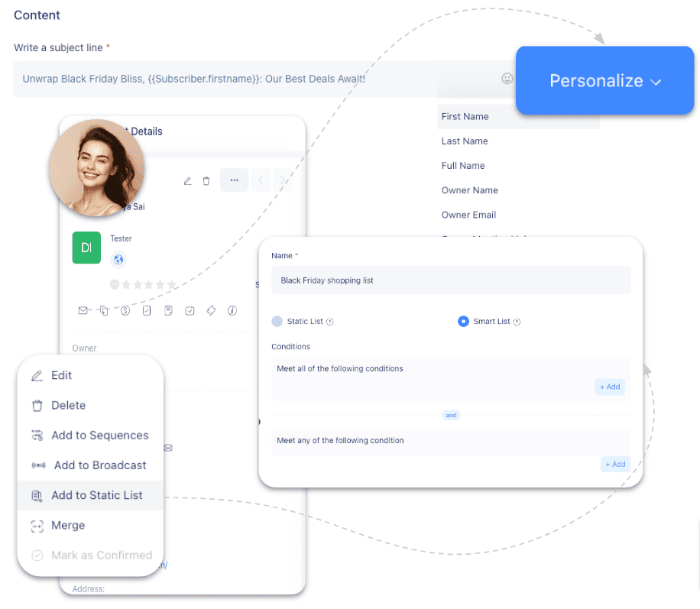Image resolution: width=700 pixels, height=609 pixels.
Task: Click the ticket icon in activity row
Action: [211, 310]
